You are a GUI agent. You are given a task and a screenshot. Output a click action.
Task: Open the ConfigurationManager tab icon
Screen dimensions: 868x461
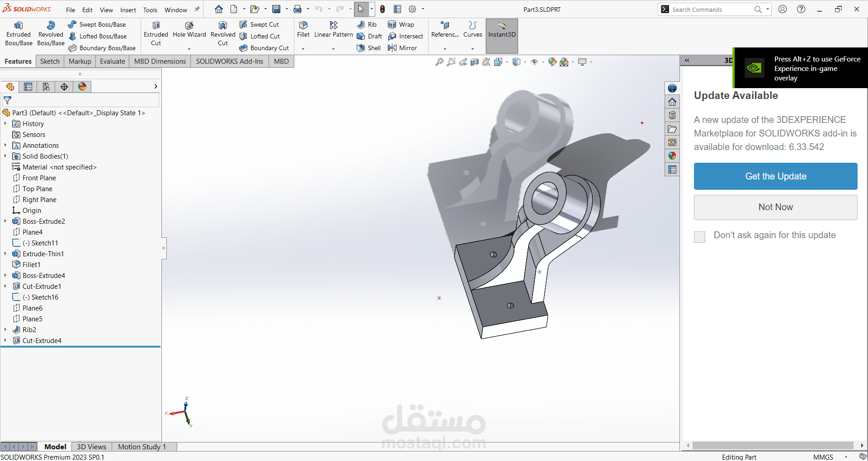(x=46, y=87)
